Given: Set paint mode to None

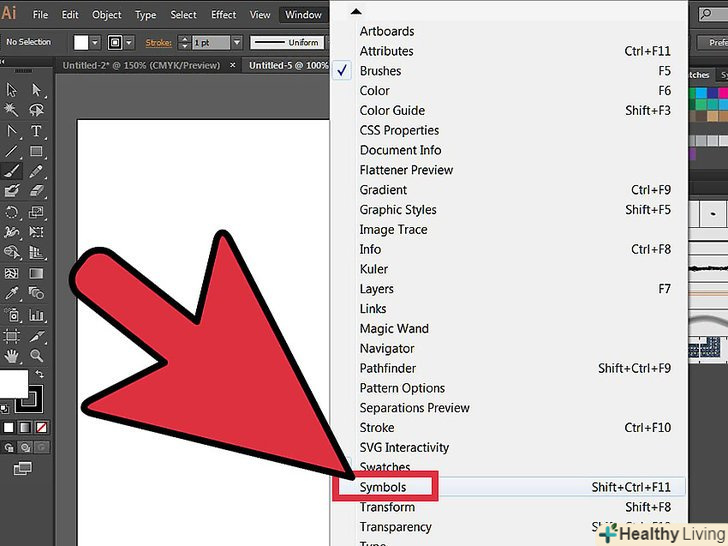Looking at the screenshot, I should click(41, 427).
